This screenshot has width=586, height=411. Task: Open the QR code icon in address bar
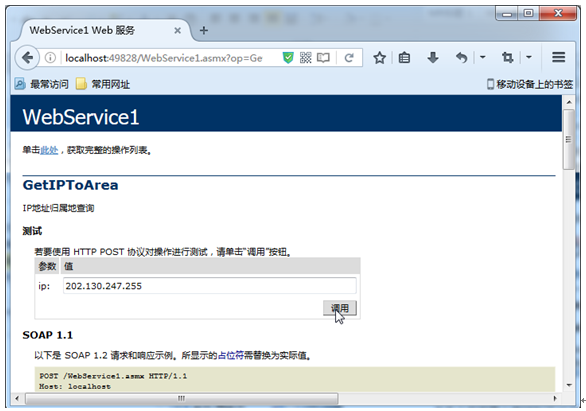(x=305, y=58)
